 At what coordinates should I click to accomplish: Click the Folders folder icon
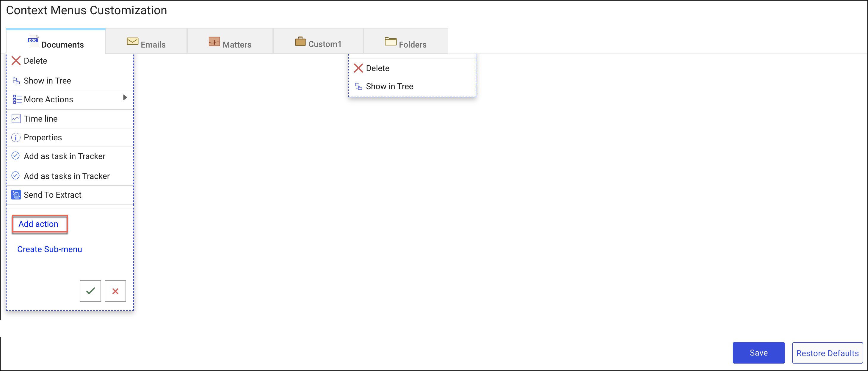(x=390, y=41)
